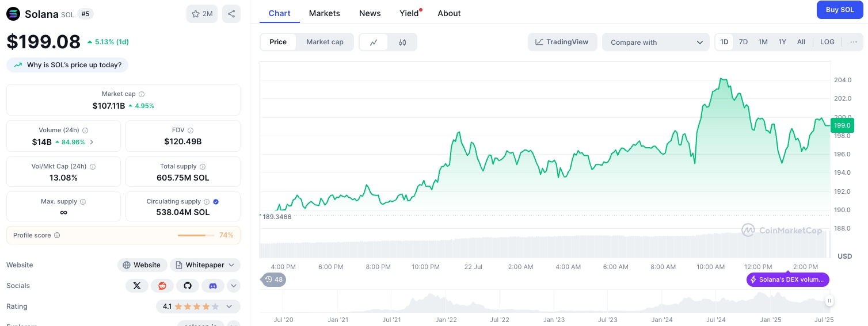
Task: Toggle chart to Market cap view
Action: [x=325, y=42]
